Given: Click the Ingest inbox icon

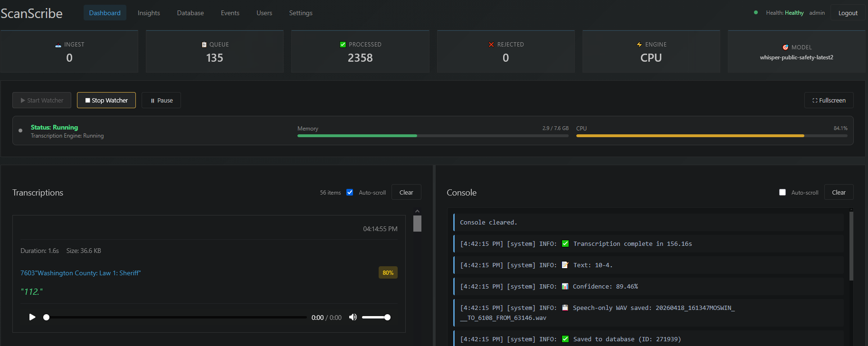Looking at the screenshot, I should tap(58, 45).
